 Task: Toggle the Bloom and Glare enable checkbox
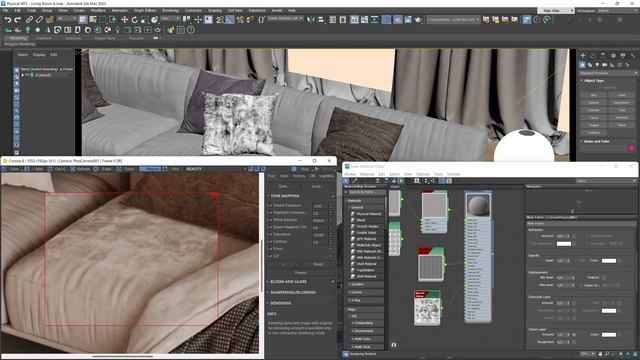[x=333, y=282]
